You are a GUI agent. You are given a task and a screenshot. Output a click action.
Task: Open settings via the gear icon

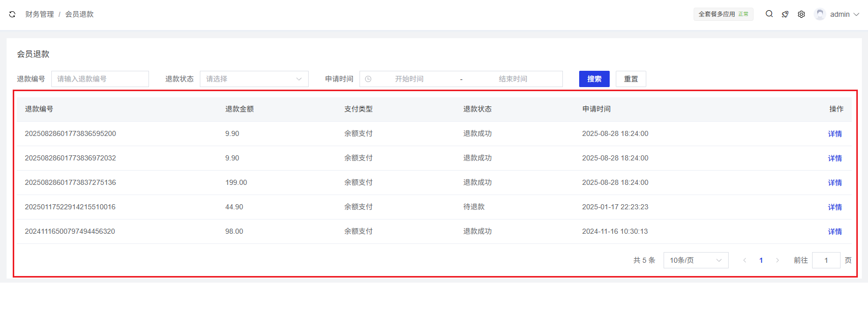[x=801, y=14]
